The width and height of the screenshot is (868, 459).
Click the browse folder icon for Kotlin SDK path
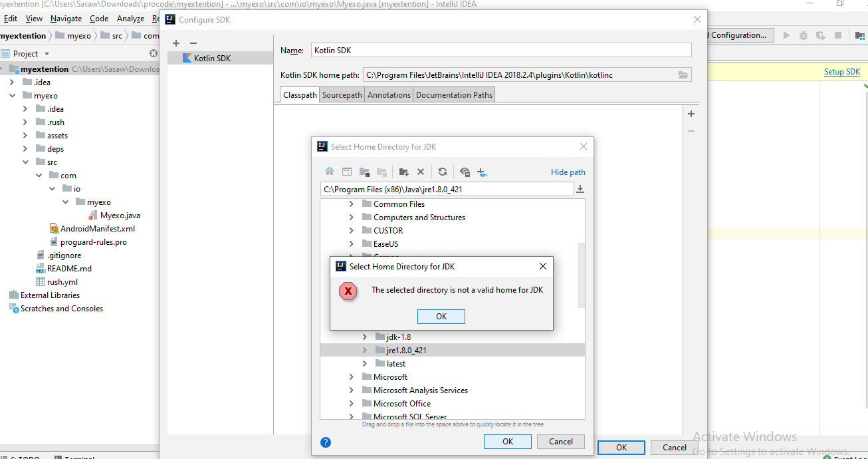(683, 75)
